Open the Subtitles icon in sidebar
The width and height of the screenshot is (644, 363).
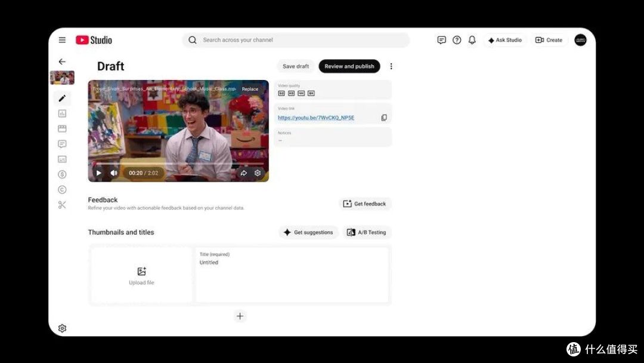(x=62, y=159)
